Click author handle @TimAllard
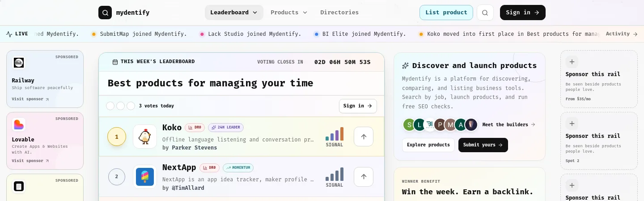Screen dimensions: 644x201 coord(187,188)
